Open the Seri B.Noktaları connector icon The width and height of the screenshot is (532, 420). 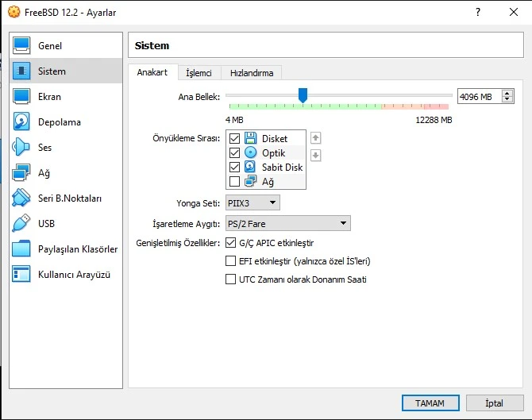point(21,198)
